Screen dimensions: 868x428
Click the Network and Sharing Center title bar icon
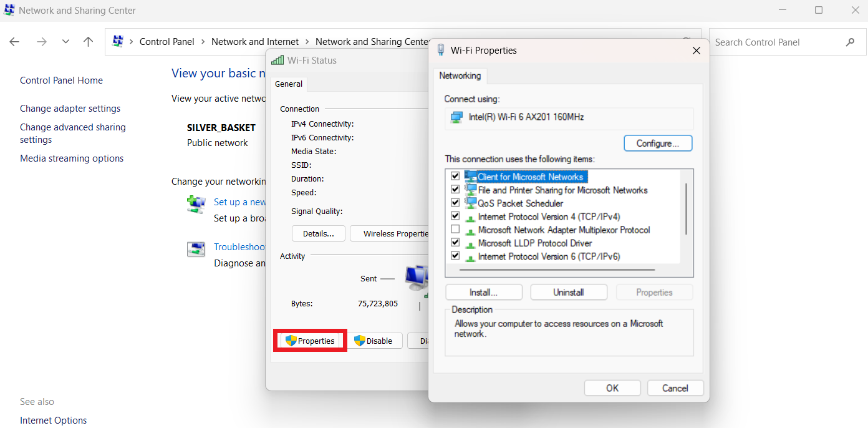pyautogui.click(x=9, y=10)
